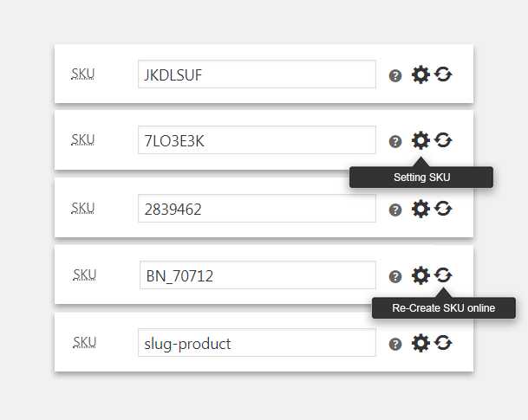528x420 pixels.
Task: Click help icon beside JKDLSUF SKU
Action: [x=395, y=75]
